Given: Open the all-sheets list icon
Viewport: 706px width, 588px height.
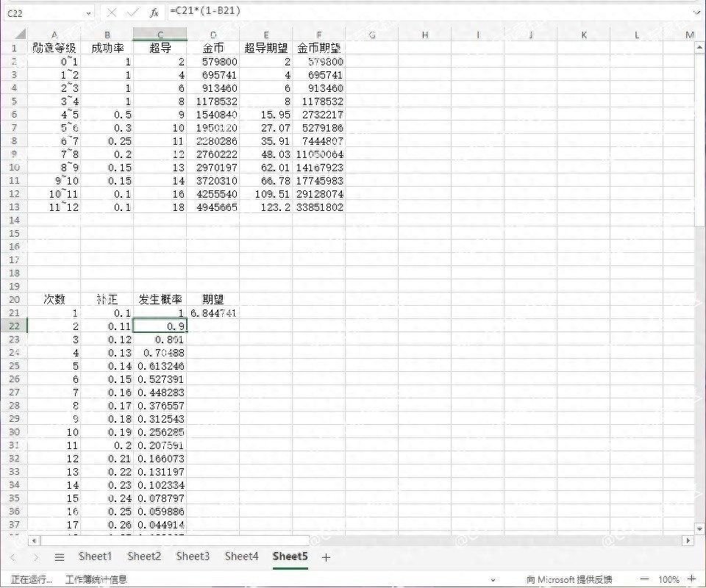Looking at the screenshot, I should click(x=59, y=557).
